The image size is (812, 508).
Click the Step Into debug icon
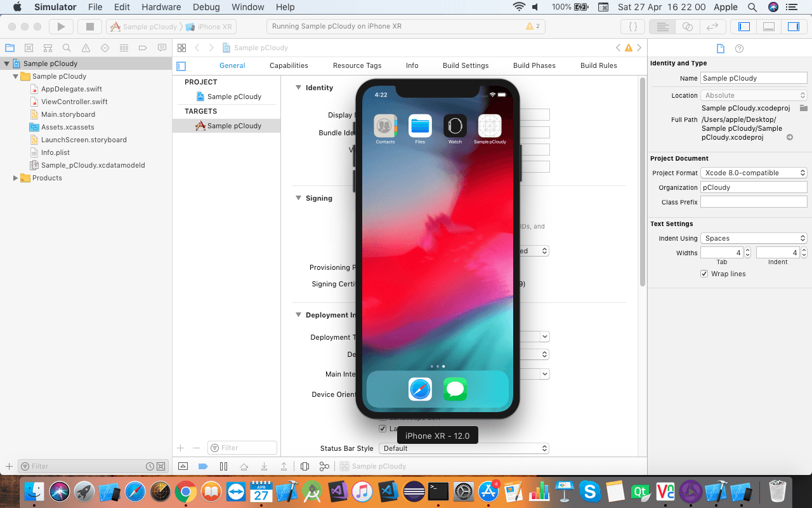(x=264, y=466)
